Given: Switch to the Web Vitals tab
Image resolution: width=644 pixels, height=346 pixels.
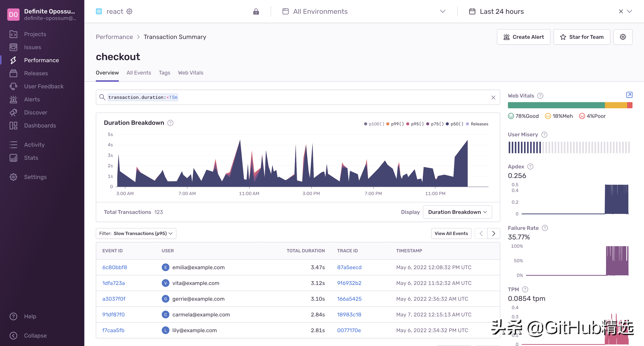Looking at the screenshot, I should pyautogui.click(x=191, y=73).
